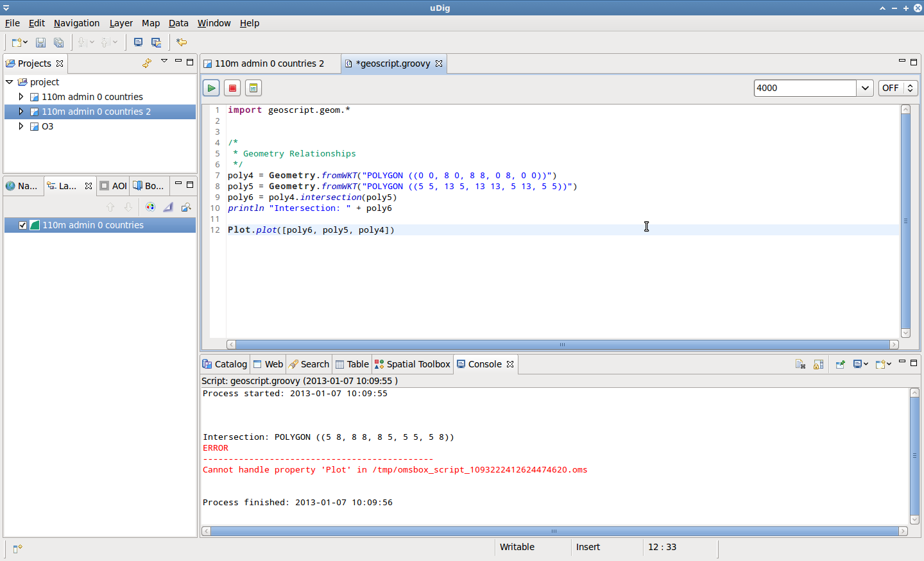
Task: Click the Insert status bar entry
Action: pyautogui.click(x=588, y=547)
